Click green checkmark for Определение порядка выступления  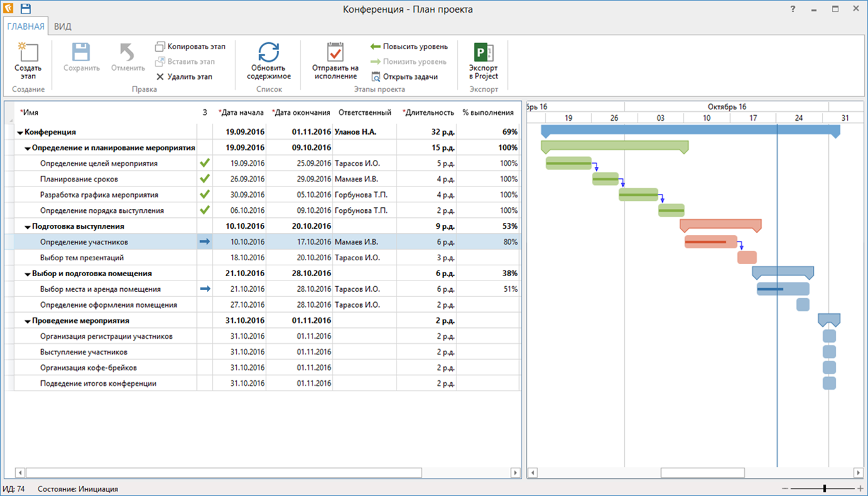(x=205, y=210)
